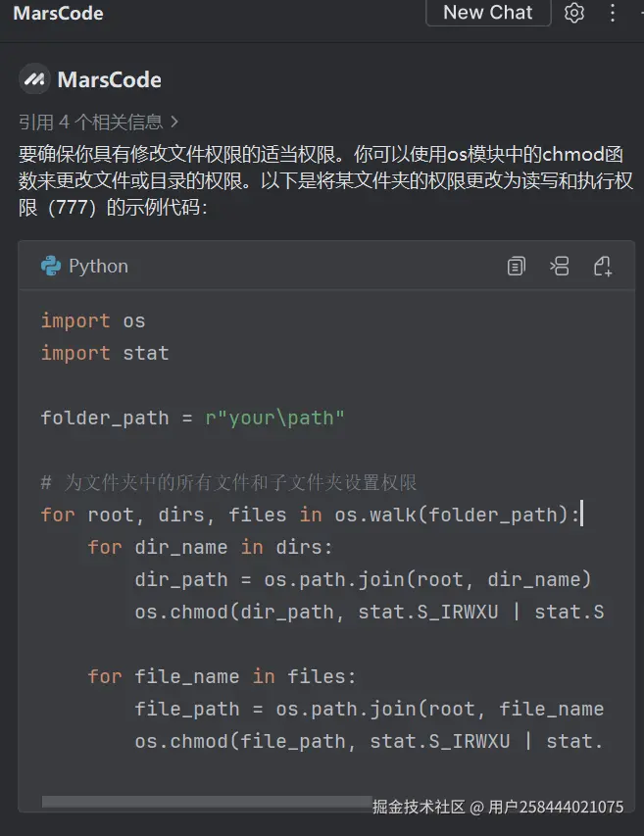Viewport: 644px width, 836px height.
Task: Click the MarsCode logo avatar
Action: pyautogui.click(x=34, y=79)
